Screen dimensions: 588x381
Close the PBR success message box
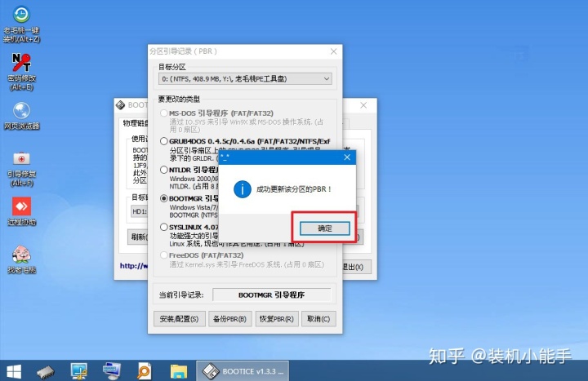pyautogui.click(x=347, y=157)
